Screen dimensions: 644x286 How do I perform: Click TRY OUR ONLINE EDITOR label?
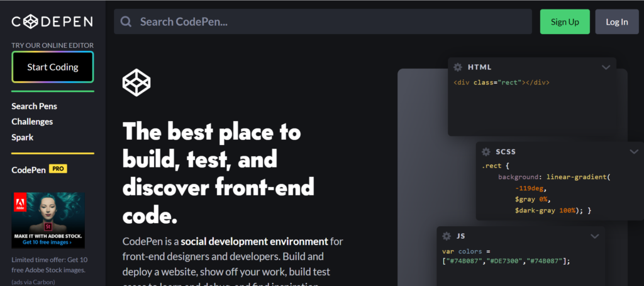53,45
